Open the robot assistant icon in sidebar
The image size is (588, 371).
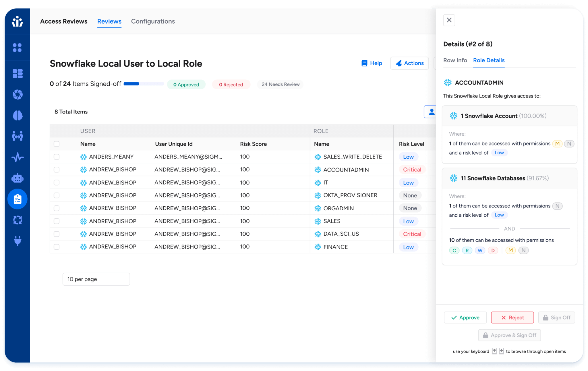17,178
